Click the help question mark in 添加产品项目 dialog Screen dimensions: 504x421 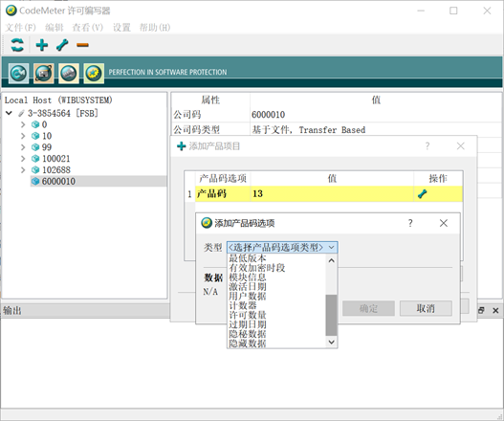(427, 146)
